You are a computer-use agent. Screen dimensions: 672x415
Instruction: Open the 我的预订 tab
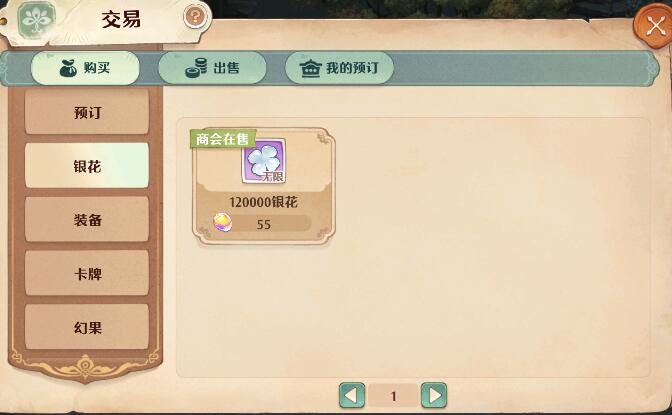coord(339,68)
